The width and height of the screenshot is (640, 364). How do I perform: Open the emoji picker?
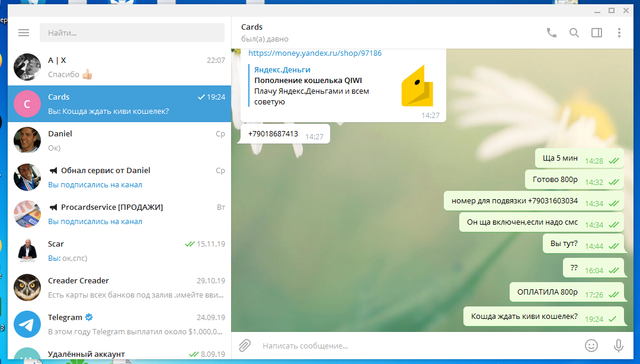click(591, 346)
